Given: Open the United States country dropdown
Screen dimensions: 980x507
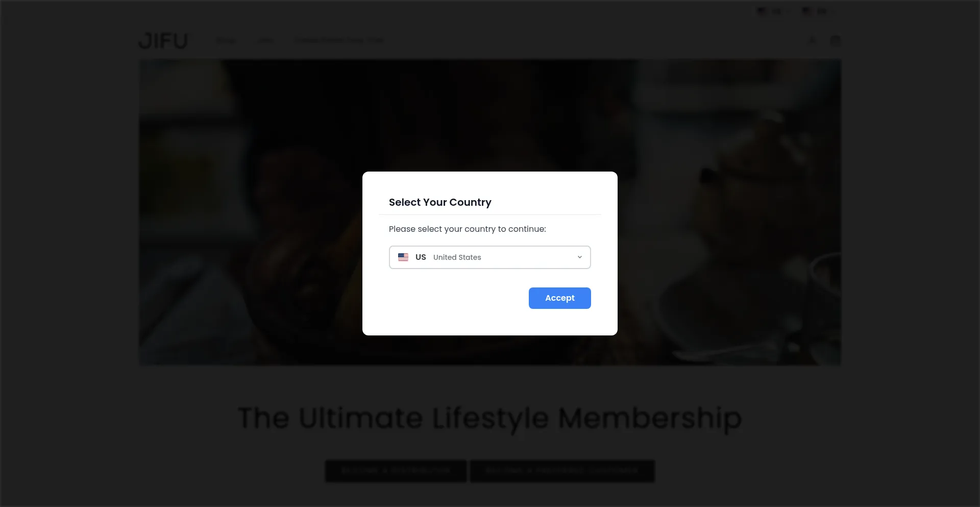Looking at the screenshot, I should pyautogui.click(x=489, y=257).
